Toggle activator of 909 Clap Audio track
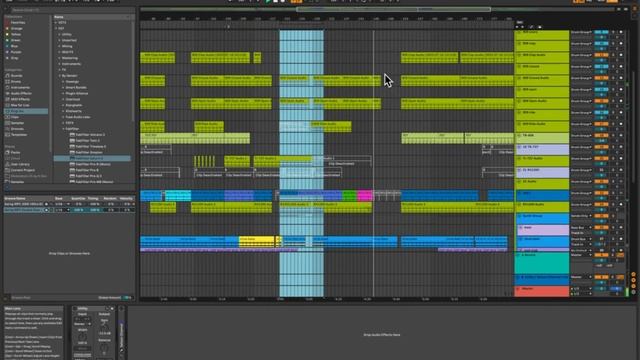Image resolution: width=640 pixels, height=360 pixels. pyautogui.click(x=601, y=55)
